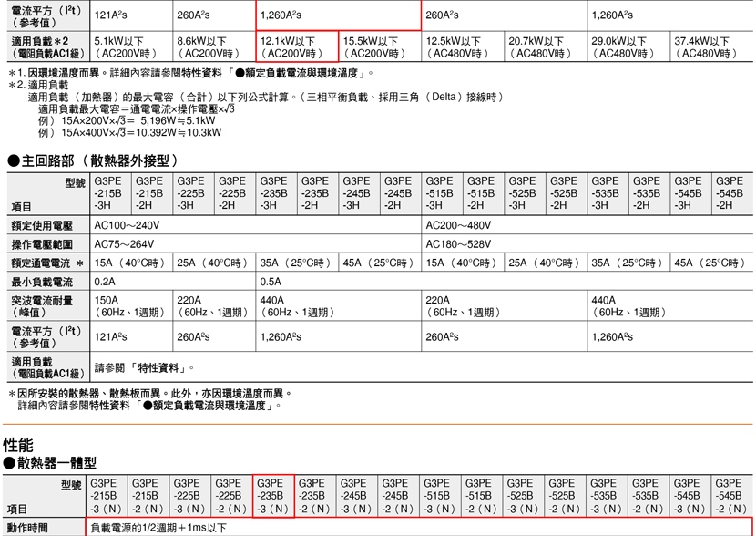Click column header G3PE-245B-2H
756x536 pixels.
click(x=401, y=193)
